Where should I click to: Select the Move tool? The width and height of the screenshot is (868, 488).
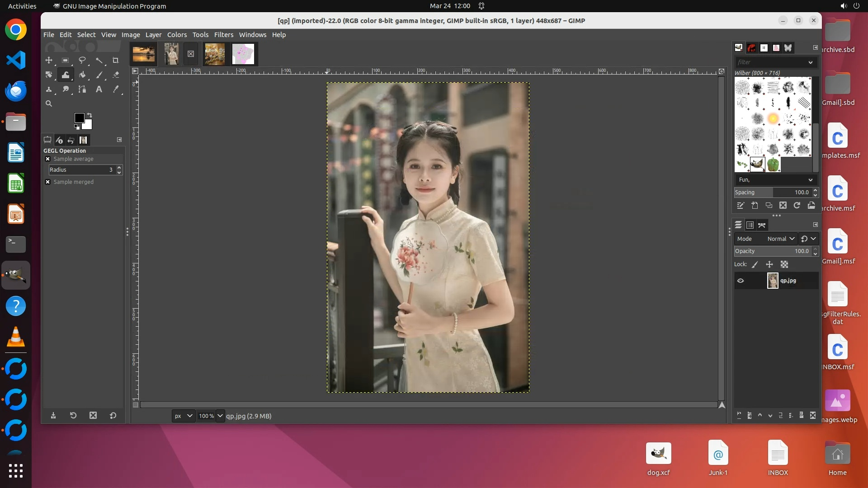[x=49, y=60]
